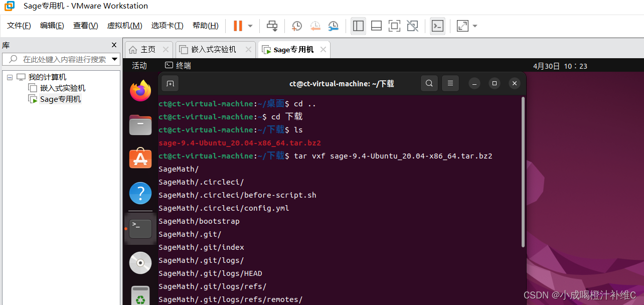
Task: Collapse the 我的计算机 tree node
Action: [10, 77]
